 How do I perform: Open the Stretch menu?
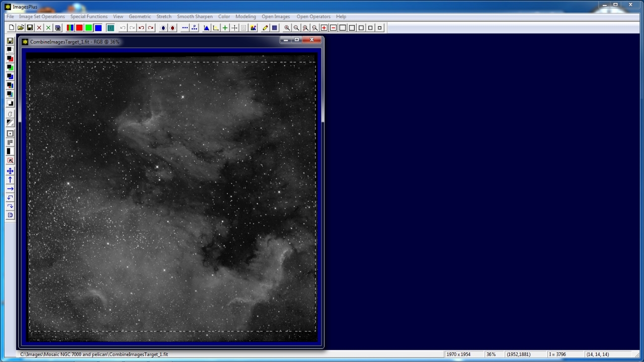pyautogui.click(x=164, y=17)
